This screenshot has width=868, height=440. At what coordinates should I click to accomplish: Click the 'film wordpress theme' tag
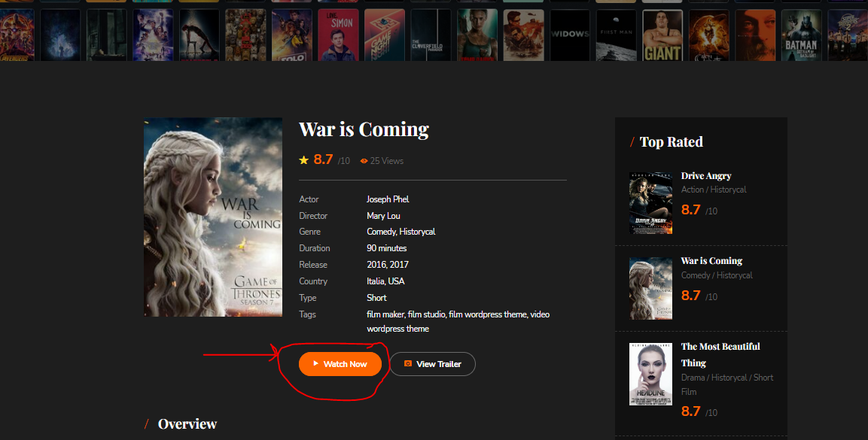(x=488, y=314)
